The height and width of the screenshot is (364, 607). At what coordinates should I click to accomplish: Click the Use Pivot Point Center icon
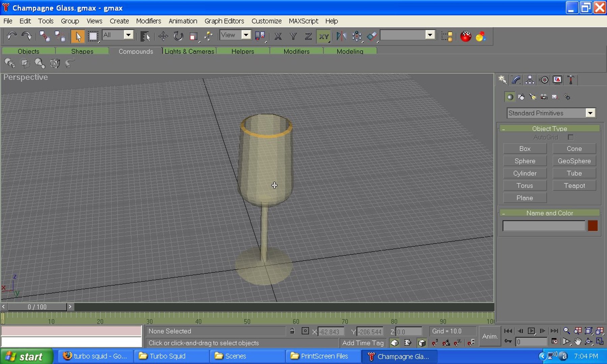[260, 36]
